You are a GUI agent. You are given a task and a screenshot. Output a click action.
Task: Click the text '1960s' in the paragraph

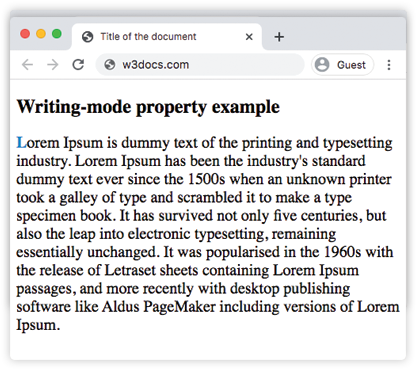tap(342, 252)
